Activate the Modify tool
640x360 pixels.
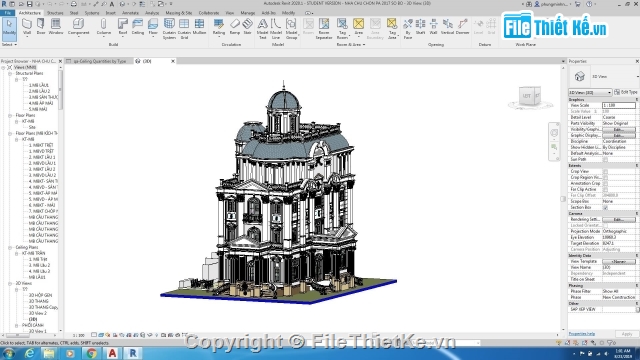coord(9,28)
